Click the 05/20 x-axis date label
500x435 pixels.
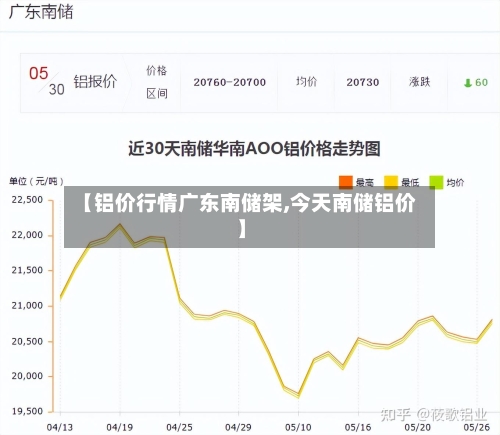tap(418, 427)
